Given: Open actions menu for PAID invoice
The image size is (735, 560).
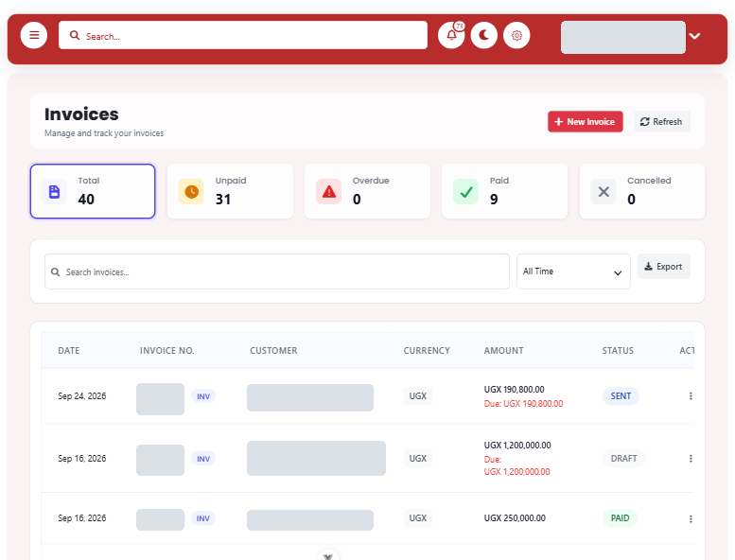Looking at the screenshot, I should (x=691, y=518).
